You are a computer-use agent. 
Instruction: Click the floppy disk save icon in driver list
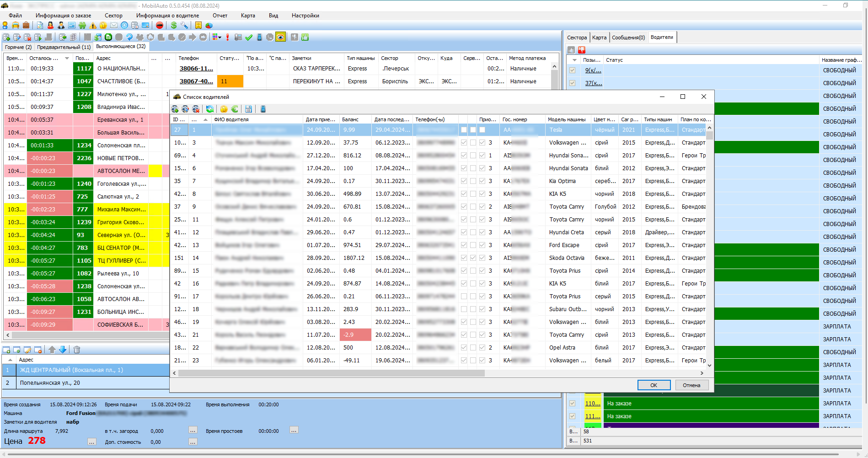click(x=248, y=109)
